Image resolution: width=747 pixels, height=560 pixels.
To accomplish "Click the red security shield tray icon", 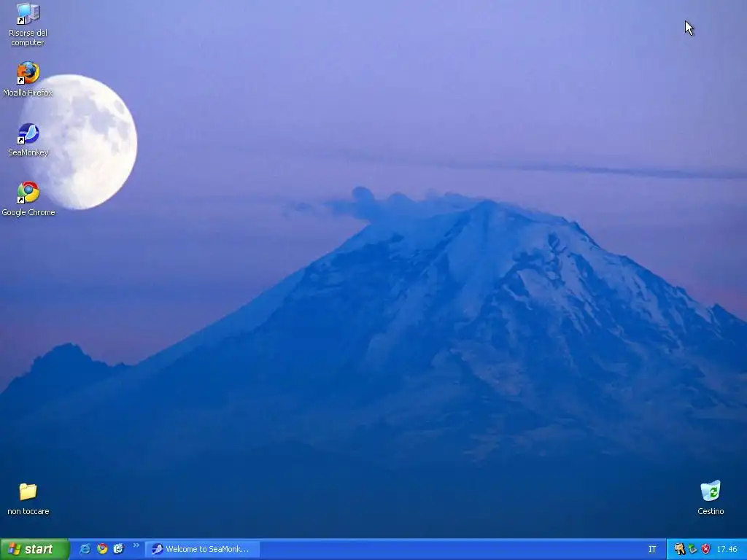I will 705,549.
